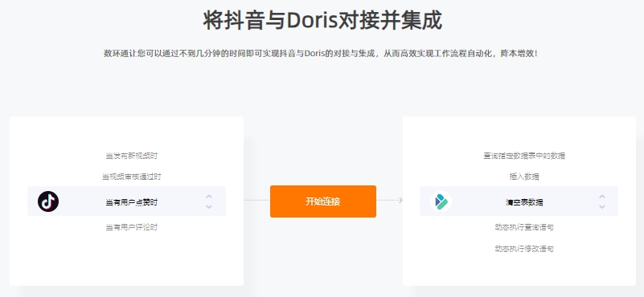The height and width of the screenshot is (297, 644).
Task: Click up chevron in Douyin trigger selector
Action: coord(209,197)
